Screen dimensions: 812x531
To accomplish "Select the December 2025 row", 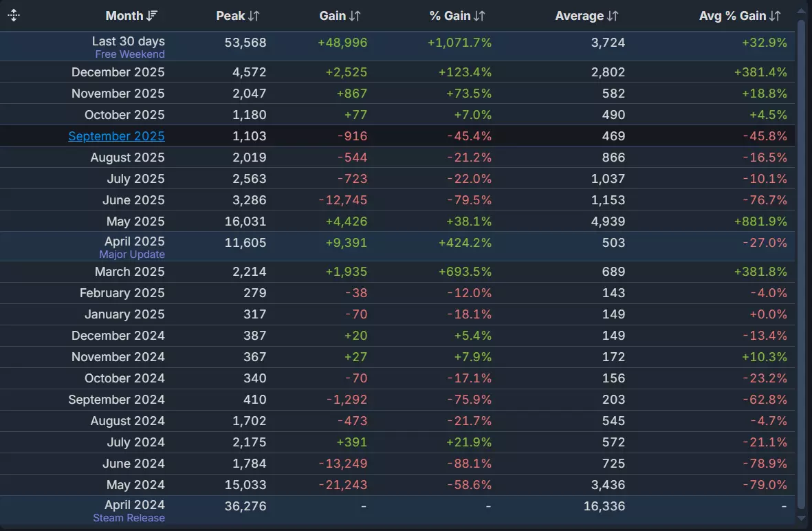I will tap(118, 72).
